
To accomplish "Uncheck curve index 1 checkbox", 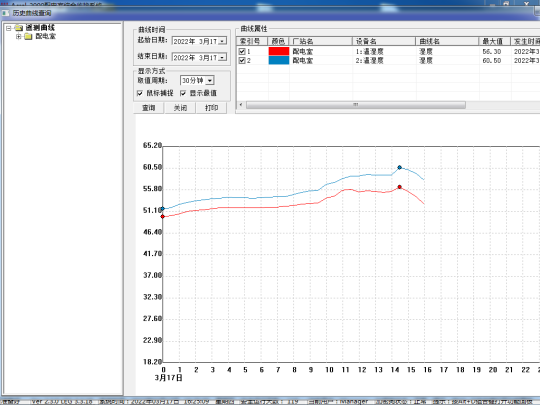I will (242, 51).
